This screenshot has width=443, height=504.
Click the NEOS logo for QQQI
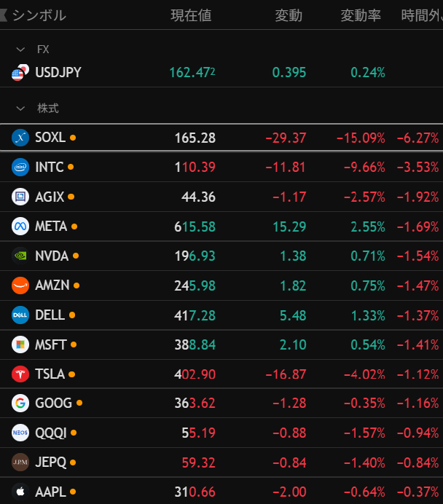[20, 433]
